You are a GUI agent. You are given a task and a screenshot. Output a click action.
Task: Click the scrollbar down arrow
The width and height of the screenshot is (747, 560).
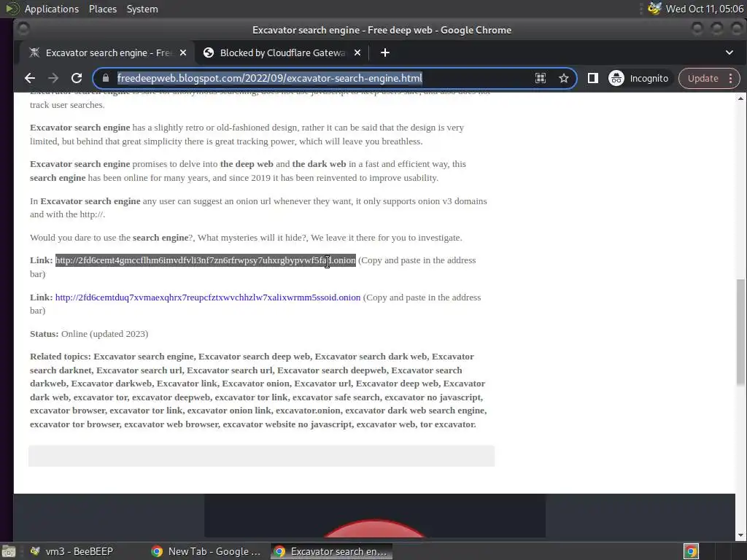pos(740,535)
